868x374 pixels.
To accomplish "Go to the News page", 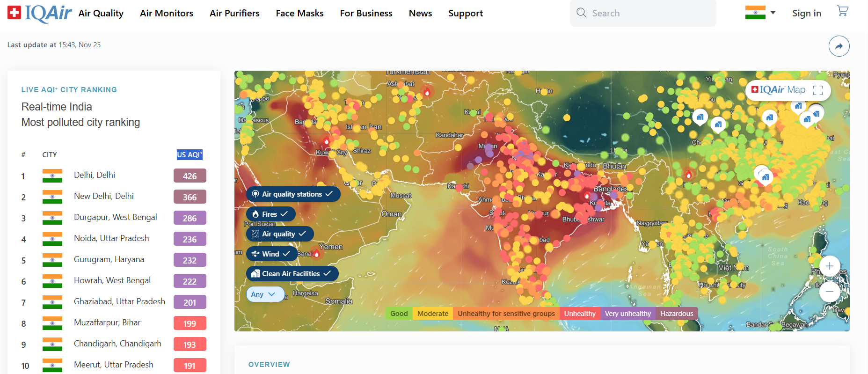I will pos(420,13).
